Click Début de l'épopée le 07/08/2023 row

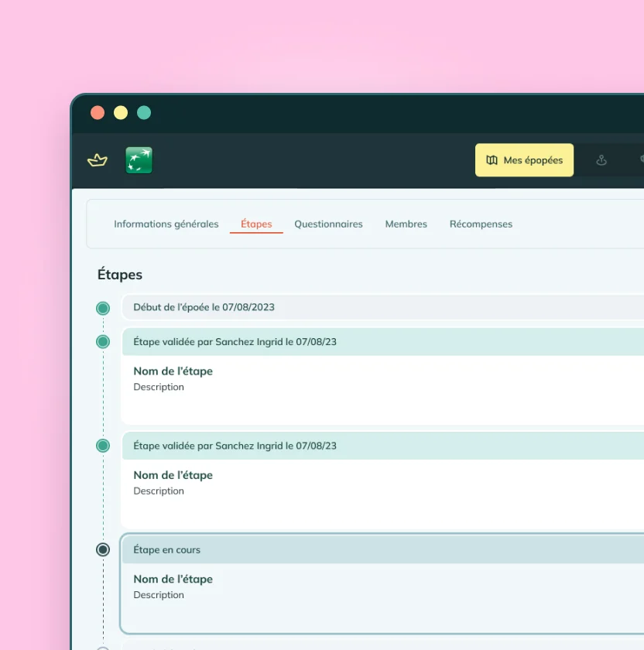[x=383, y=307]
